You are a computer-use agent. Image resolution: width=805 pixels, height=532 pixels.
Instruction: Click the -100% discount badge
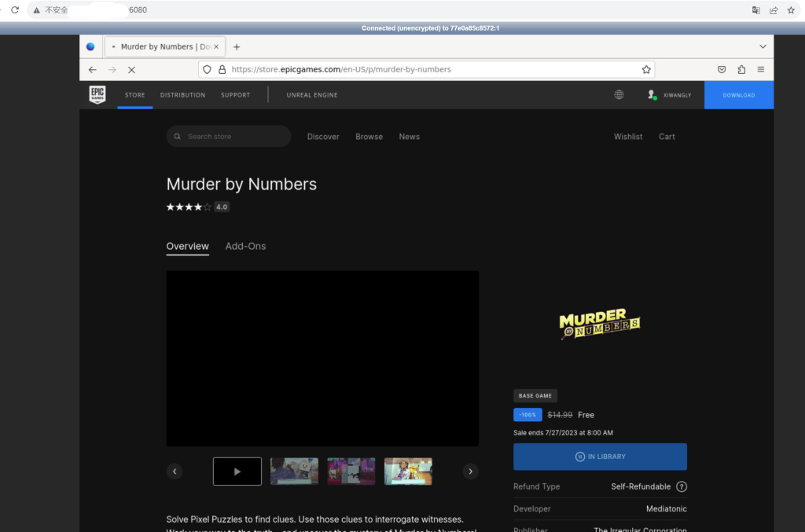527,414
